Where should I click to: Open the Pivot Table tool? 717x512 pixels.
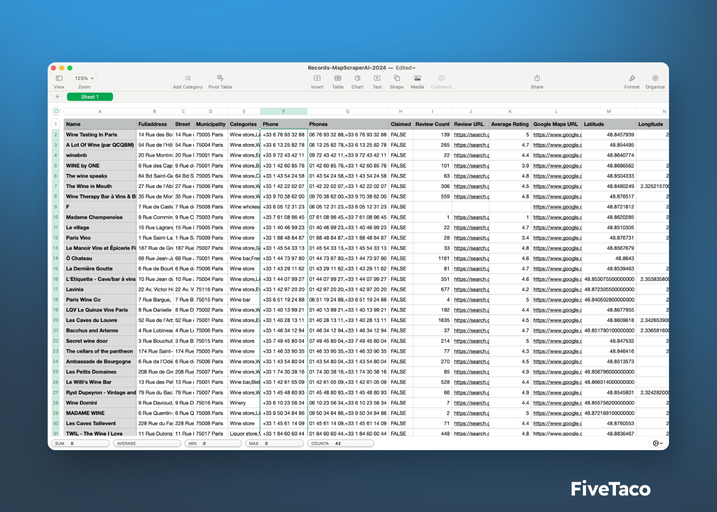point(220,78)
